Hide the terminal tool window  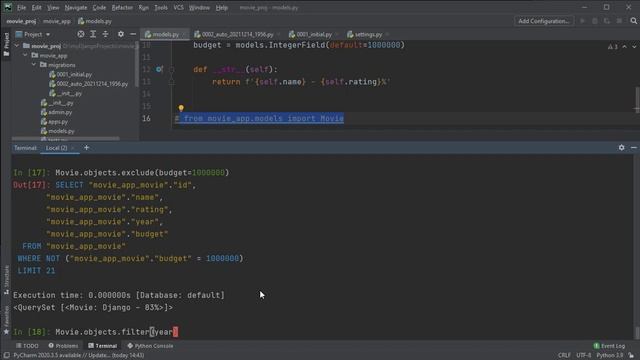633,147
